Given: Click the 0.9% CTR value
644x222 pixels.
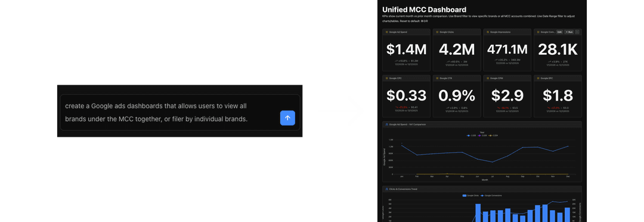Looking at the screenshot, I should 457,95.
